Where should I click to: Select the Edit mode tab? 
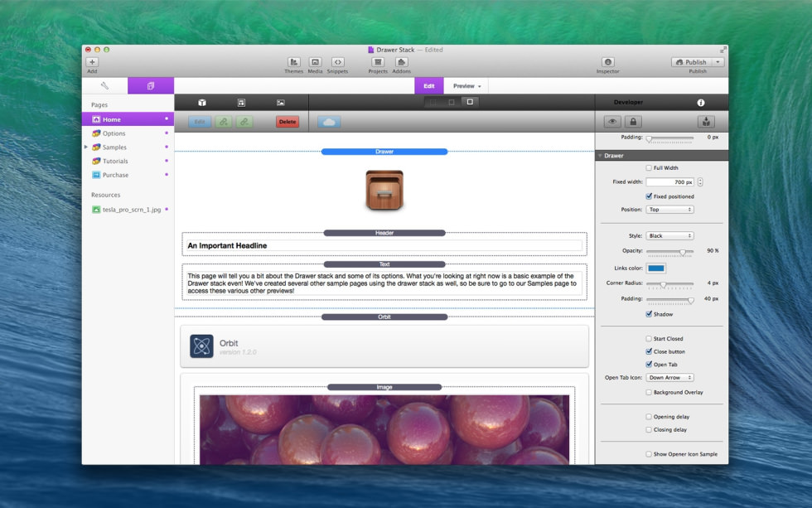click(429, 86)
